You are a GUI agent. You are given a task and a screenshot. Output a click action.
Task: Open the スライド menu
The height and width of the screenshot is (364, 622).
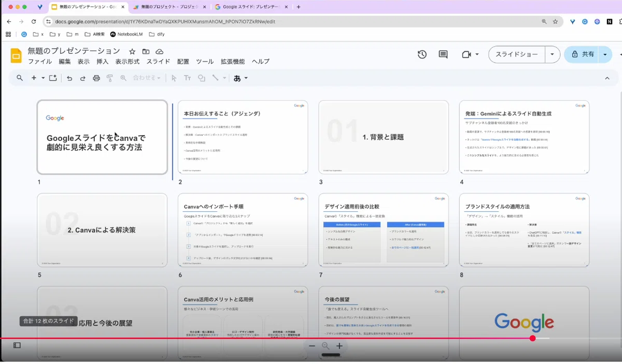(x=158, y=62)
